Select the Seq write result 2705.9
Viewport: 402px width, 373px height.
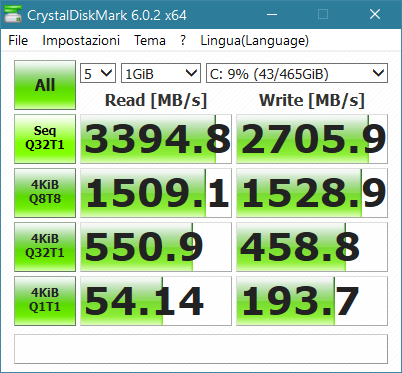(x=312, y=139)
